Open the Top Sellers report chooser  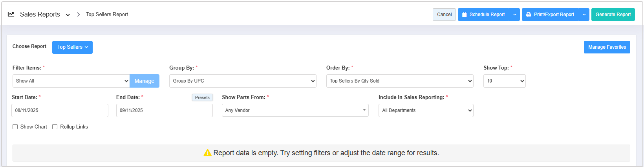pyautogui.click(x=72, y=47)
